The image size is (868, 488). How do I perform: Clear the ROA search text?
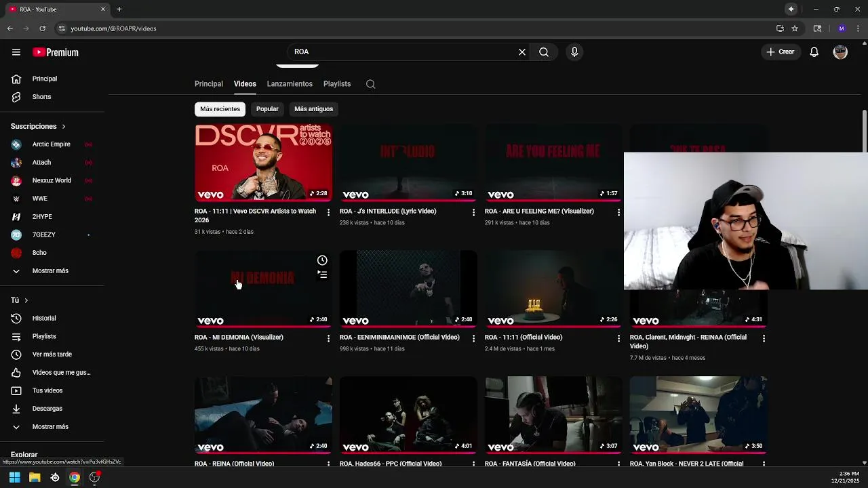tap(522, 52)
